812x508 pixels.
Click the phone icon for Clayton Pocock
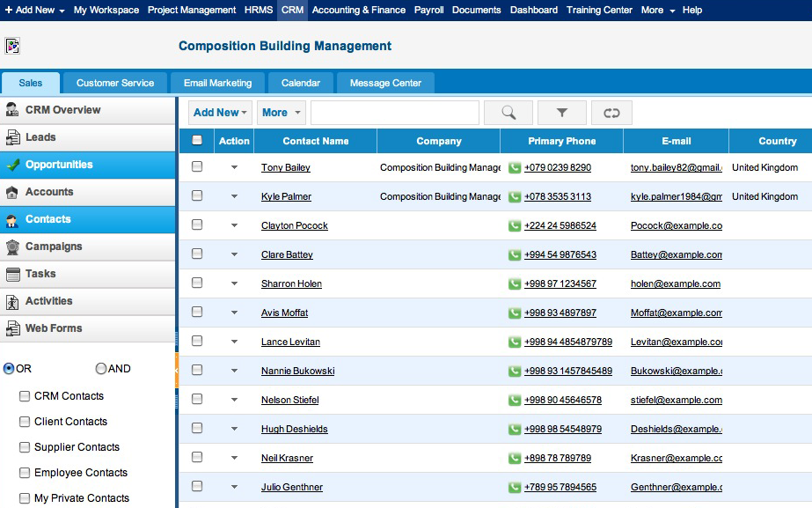[515, 226]
